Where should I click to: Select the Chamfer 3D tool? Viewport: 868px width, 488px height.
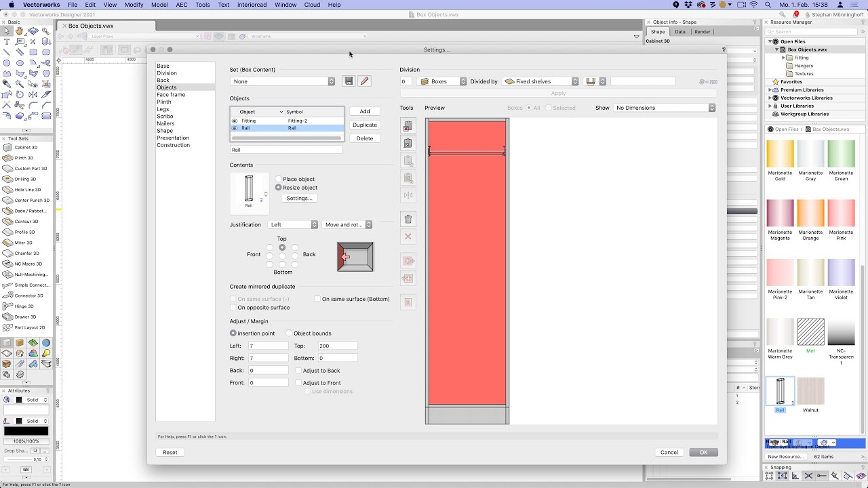26,253
